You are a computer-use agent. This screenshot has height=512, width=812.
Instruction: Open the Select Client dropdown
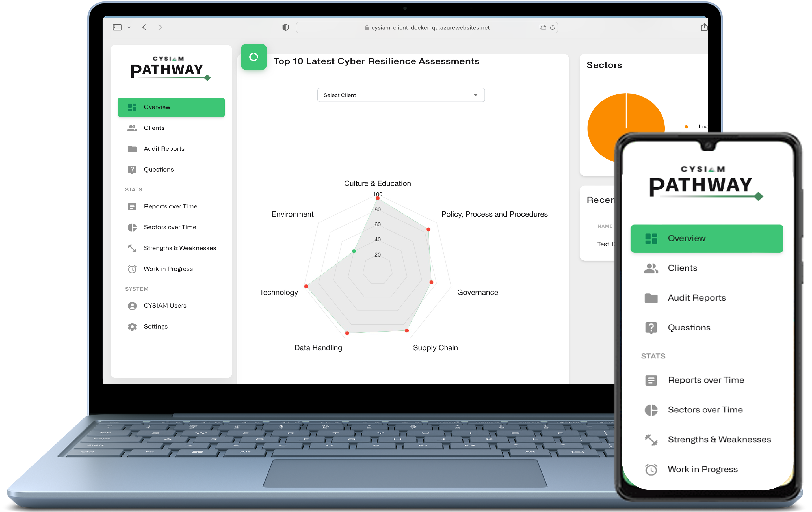click(402, 95)
